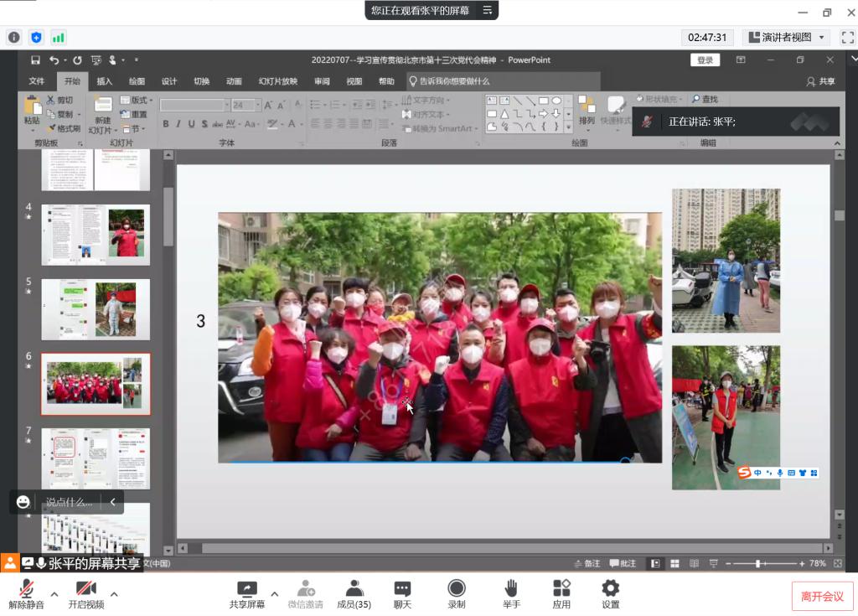The width and height of the screenshot is (858, 616).
Task: Open the Apps icon in meeting toolbar
Action: [x=561, y=588]
